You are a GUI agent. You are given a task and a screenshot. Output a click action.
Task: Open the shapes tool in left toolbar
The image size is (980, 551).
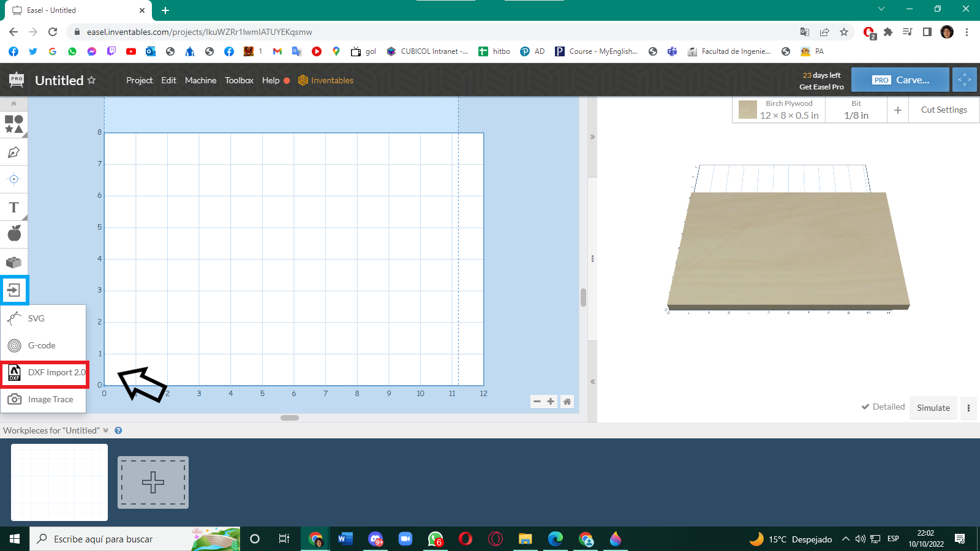[13, 124]
